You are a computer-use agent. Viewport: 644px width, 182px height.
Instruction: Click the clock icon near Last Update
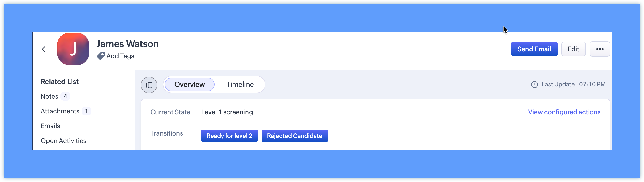(x=534, y=85)
